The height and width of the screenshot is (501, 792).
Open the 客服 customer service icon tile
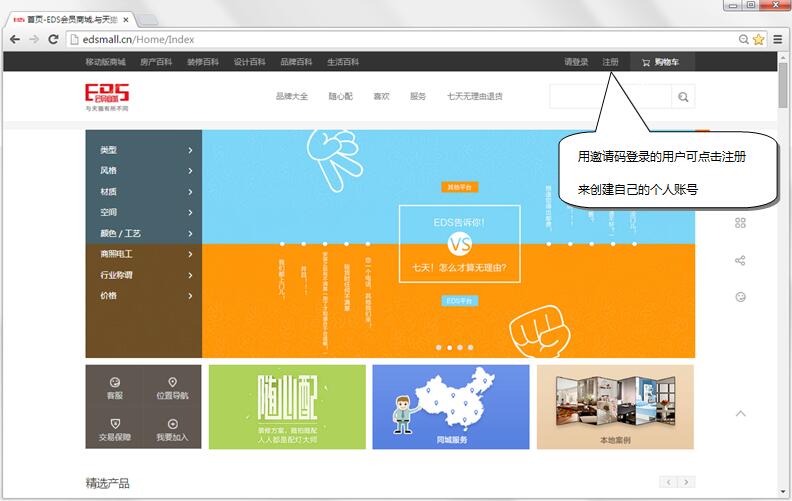[115, 388]
